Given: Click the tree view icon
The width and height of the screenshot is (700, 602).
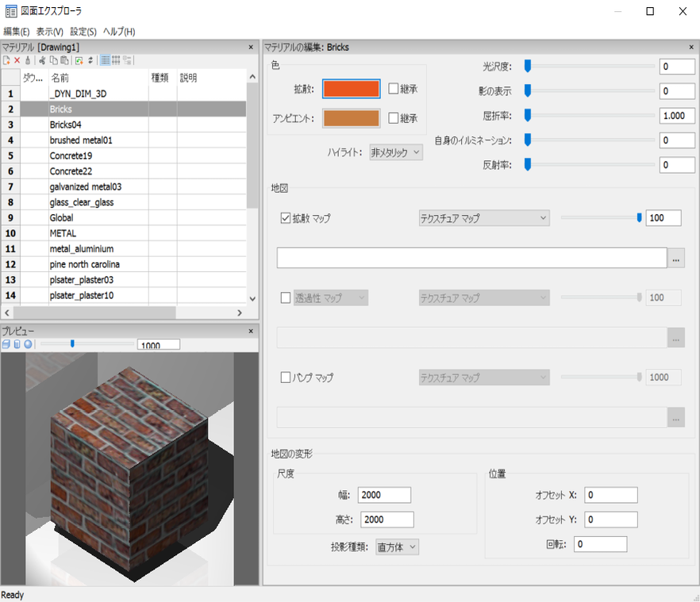Looking at the screenshot, I should [127, 60].
